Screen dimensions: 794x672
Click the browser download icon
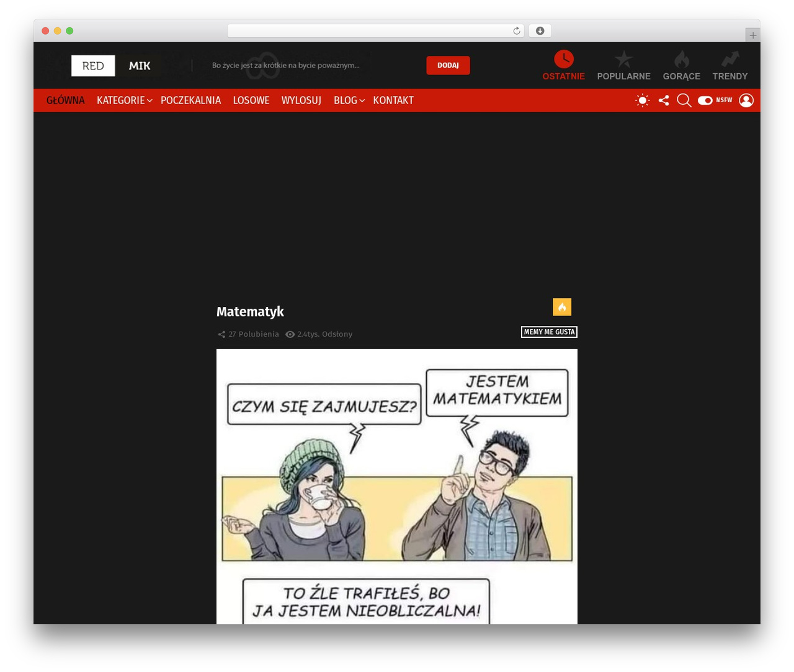(540, 31)
